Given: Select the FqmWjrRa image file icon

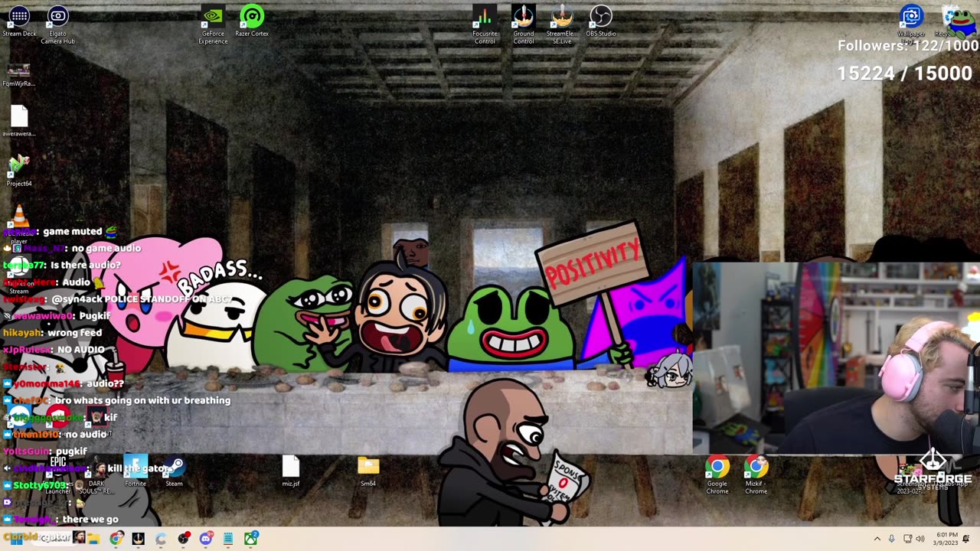Looking at the screenshot, I should tap(19, 75).
